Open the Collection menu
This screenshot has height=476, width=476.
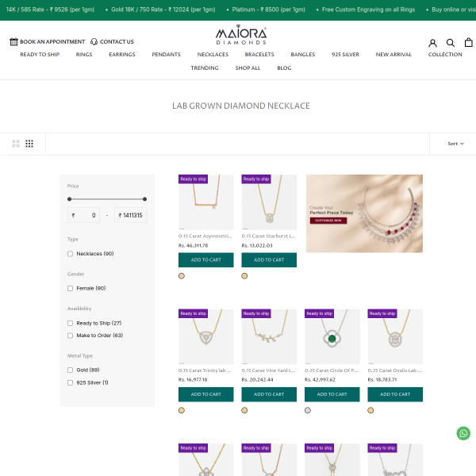coord(445,54)
